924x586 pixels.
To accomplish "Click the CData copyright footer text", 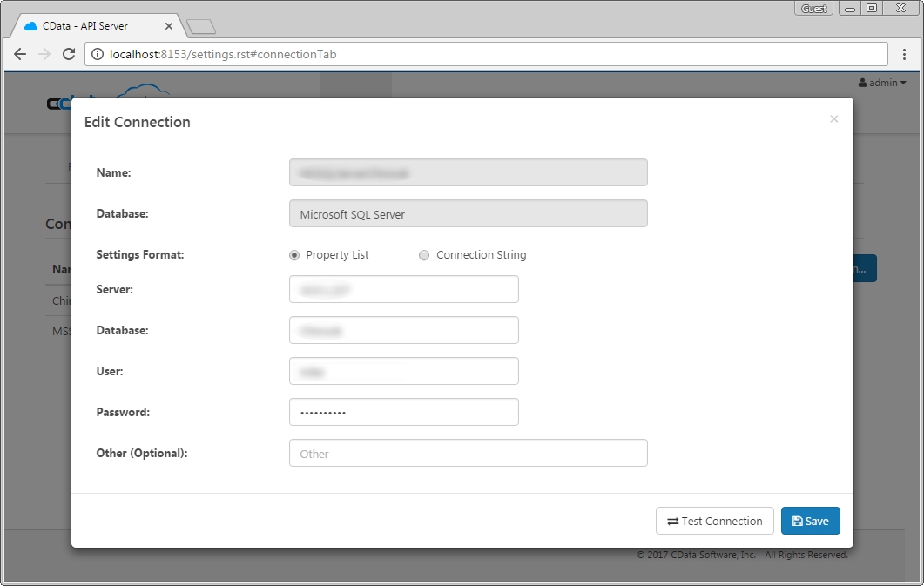I will [x=742, y=555].
